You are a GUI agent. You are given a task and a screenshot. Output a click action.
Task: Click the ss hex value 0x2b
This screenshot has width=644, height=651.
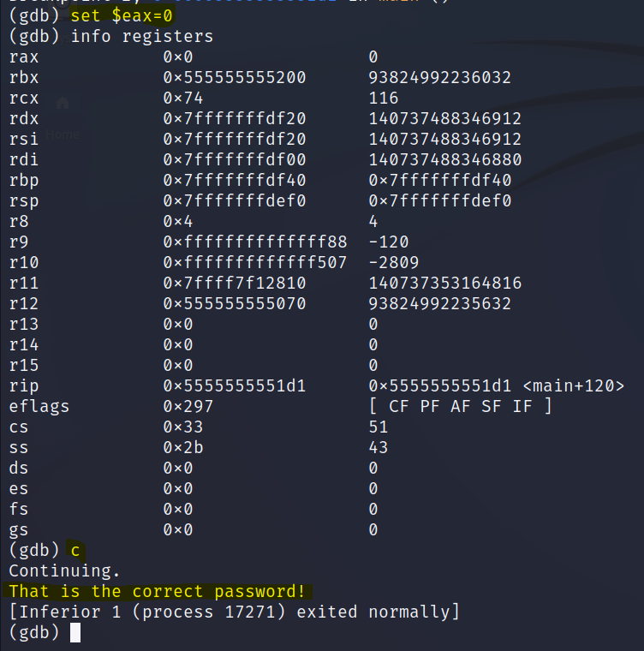point(183,447)
